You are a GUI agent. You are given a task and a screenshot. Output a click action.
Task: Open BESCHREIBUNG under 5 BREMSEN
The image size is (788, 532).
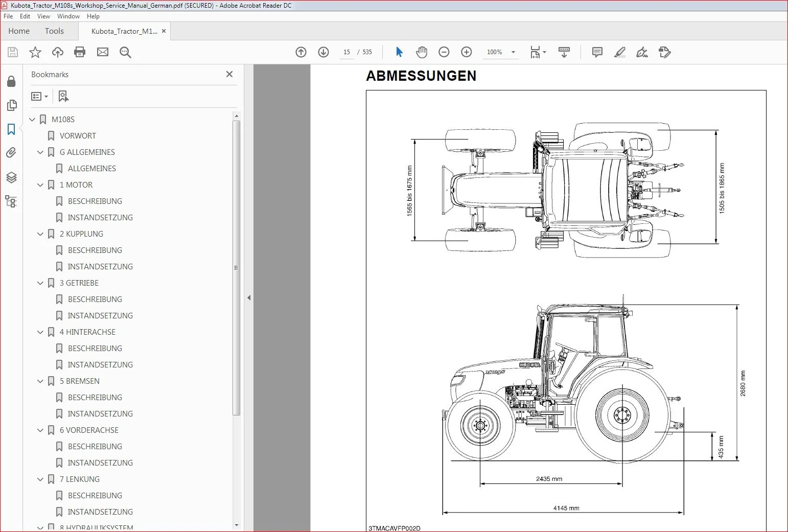[x=95, y=398]
